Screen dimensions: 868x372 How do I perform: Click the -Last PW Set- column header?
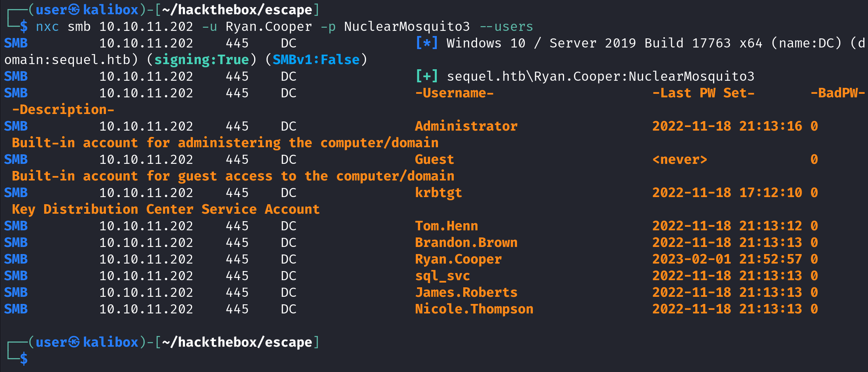[x=703, y=93]
